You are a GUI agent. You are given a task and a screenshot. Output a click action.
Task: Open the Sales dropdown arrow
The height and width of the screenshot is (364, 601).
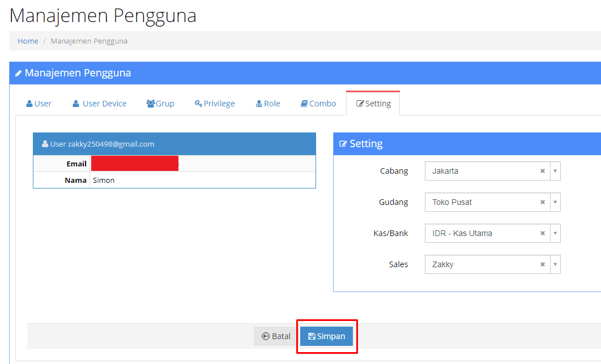tap(555, 264)
